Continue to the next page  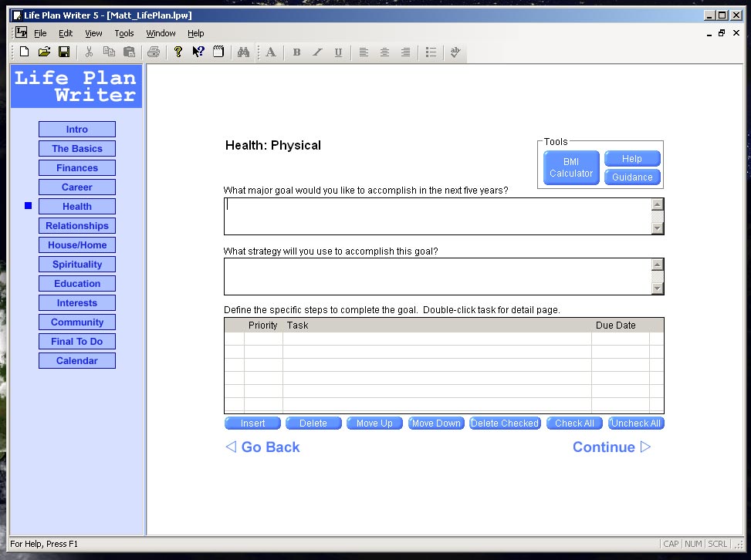tap(611, 447)
